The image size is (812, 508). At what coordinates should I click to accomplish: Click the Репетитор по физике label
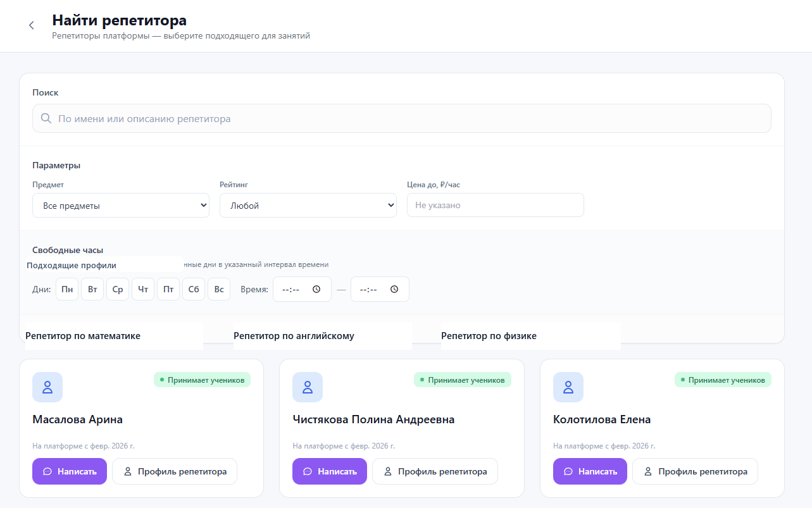click(489, 336)
